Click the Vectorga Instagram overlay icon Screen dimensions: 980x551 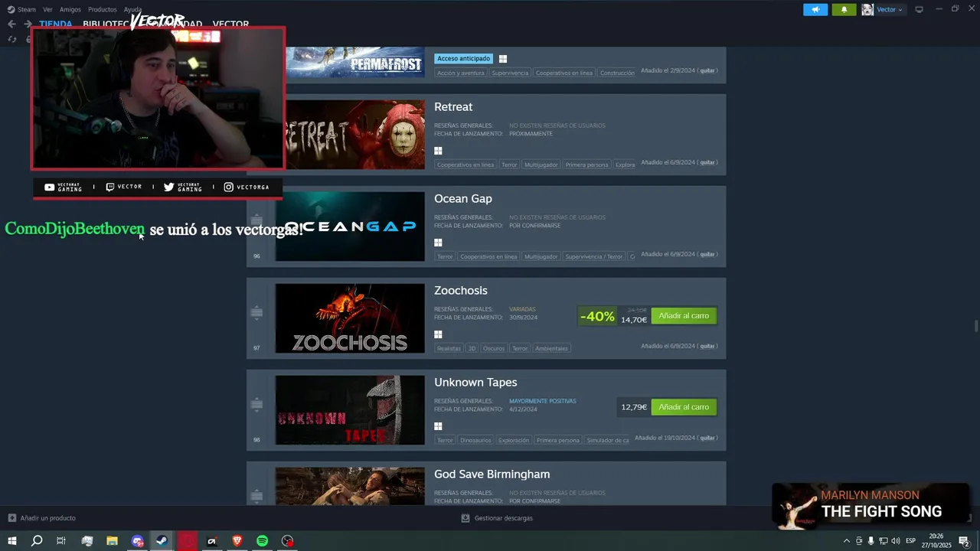228,187
